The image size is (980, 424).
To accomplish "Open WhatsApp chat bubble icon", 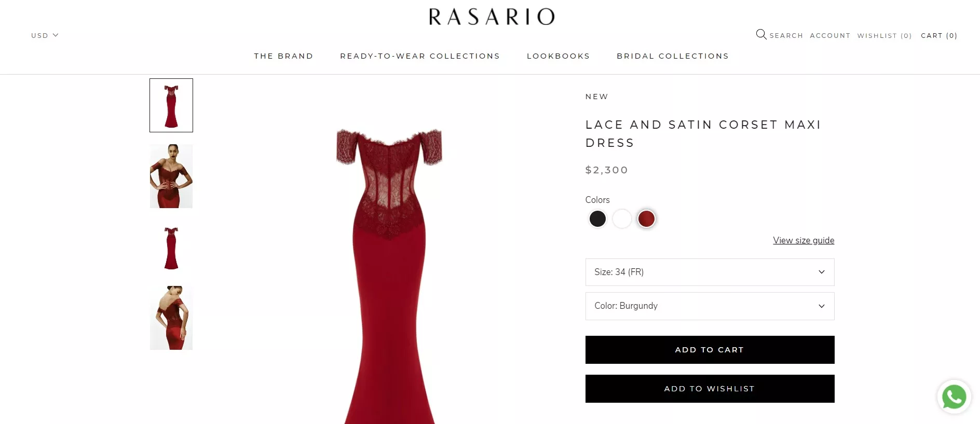I will pos(954,397).
